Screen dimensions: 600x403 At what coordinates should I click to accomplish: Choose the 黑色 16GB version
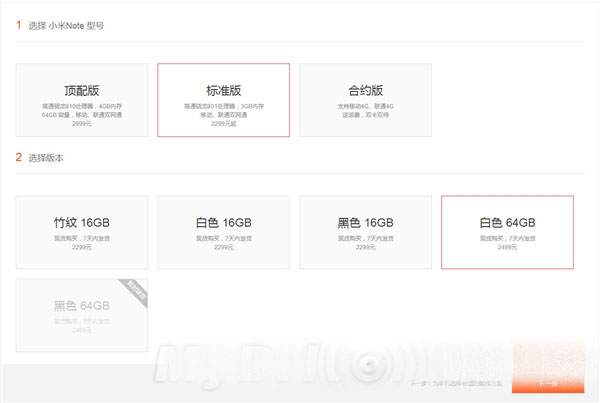click(x=365, y=232)
